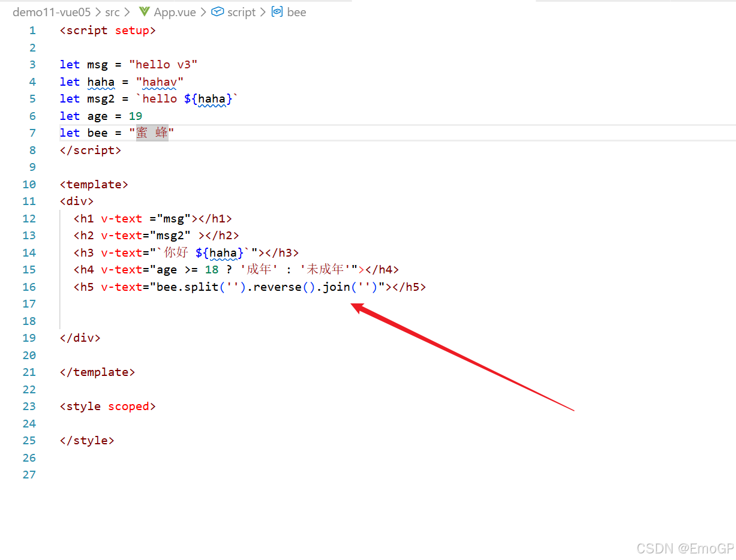
Task: Select line number 1 in gutter
Action: [x=32, y=31]
